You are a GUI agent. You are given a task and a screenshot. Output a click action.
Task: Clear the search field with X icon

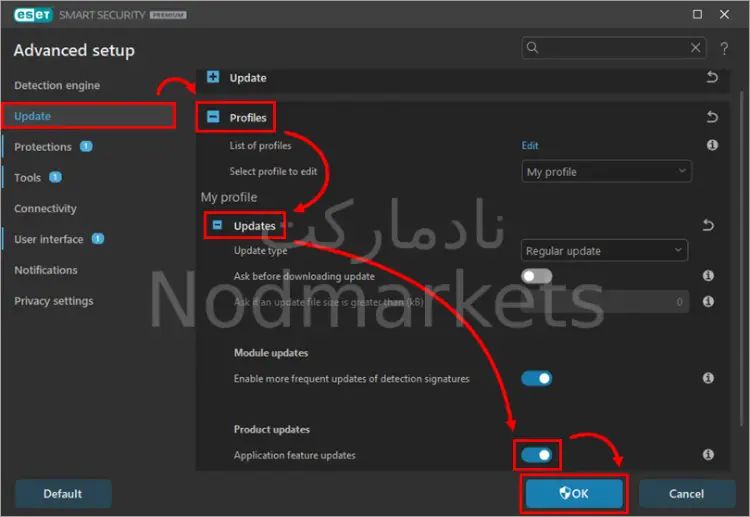[x=695, y=47]
